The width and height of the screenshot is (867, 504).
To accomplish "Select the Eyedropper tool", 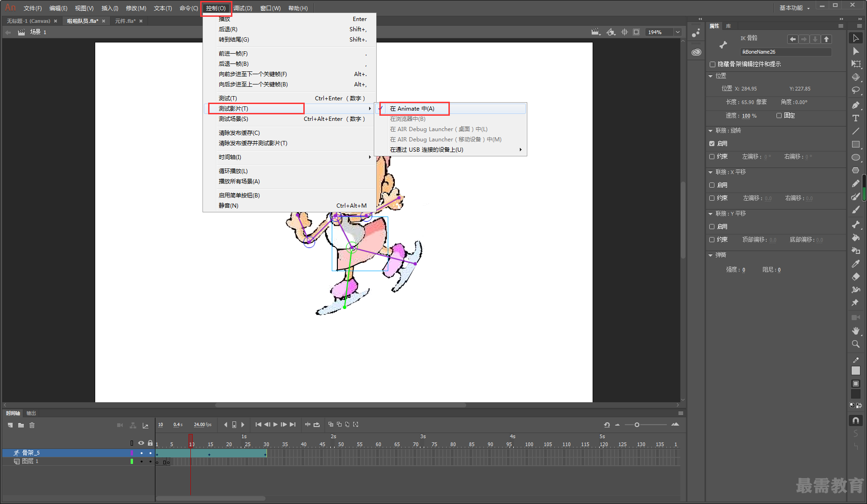I will pyautogui.click(x=855, y=264).
